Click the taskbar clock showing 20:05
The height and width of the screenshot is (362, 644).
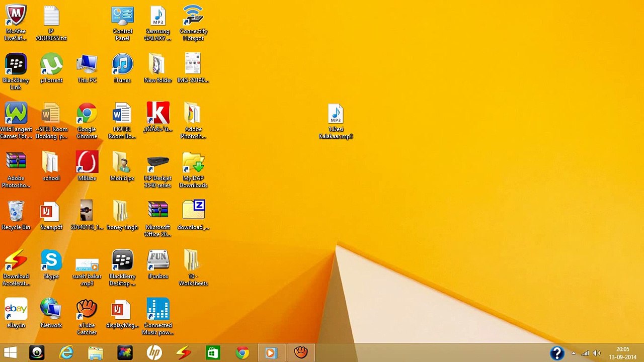click(x=622, y=353)
